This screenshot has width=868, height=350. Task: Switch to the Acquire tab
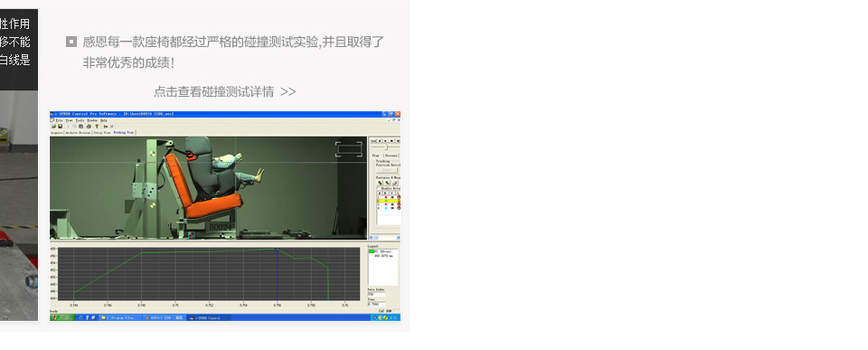coord(57,133)
